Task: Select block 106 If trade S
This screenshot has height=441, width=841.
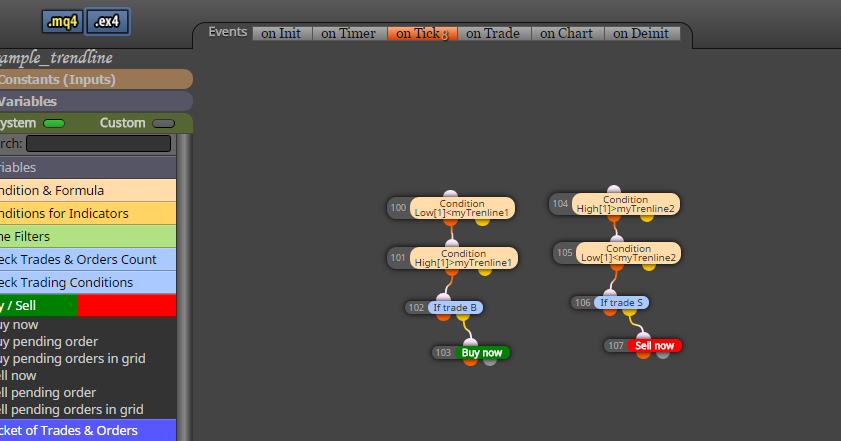Action: (x=622, y=303)
